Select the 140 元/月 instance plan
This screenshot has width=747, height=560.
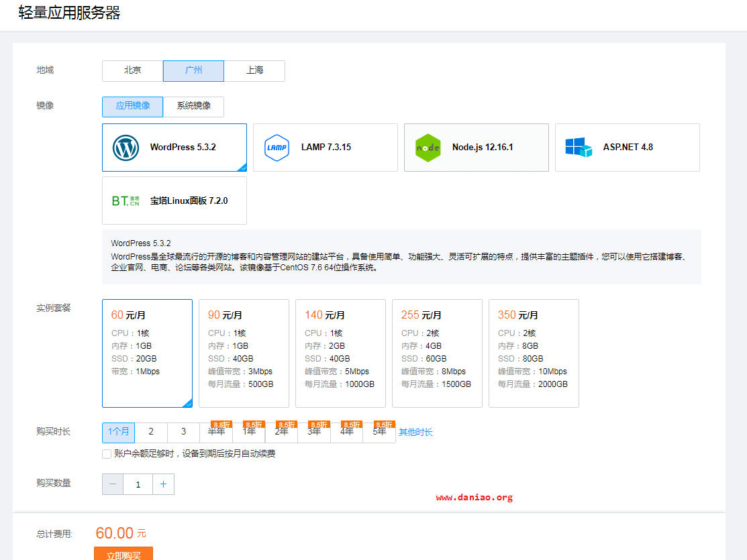[341, 353]
